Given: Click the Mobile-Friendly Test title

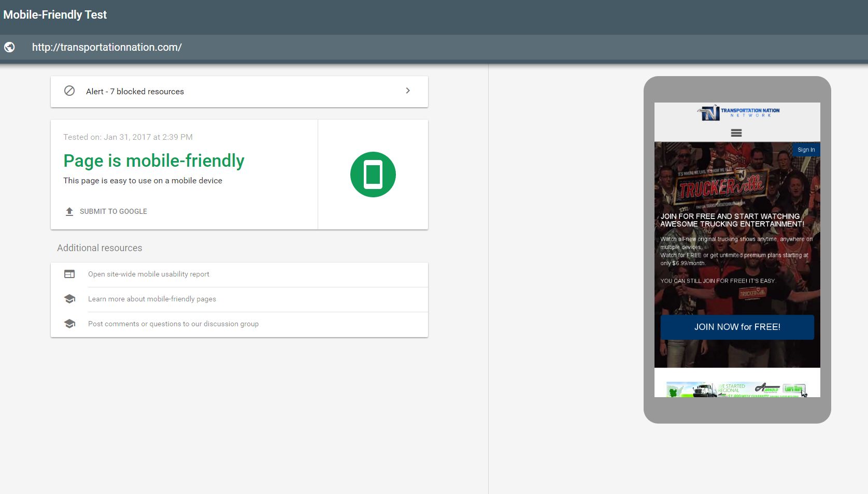Looking at the screenshot, I should tap(55, 14).
